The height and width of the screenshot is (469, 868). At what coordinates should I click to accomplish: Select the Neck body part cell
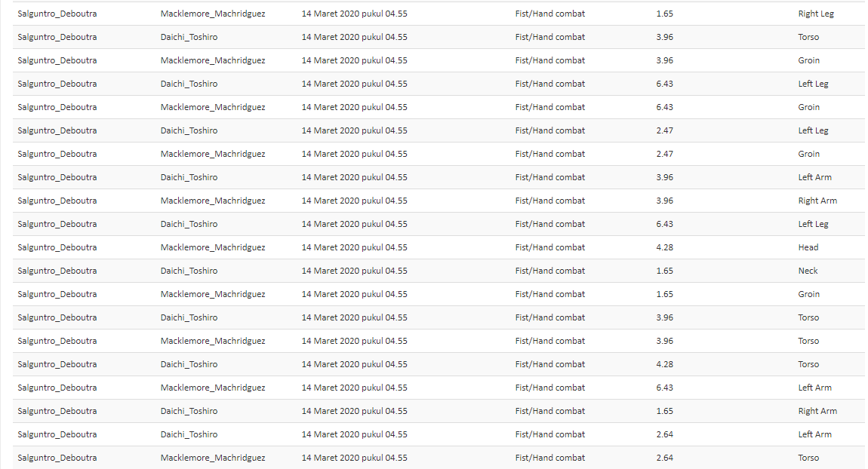point(808,271)
